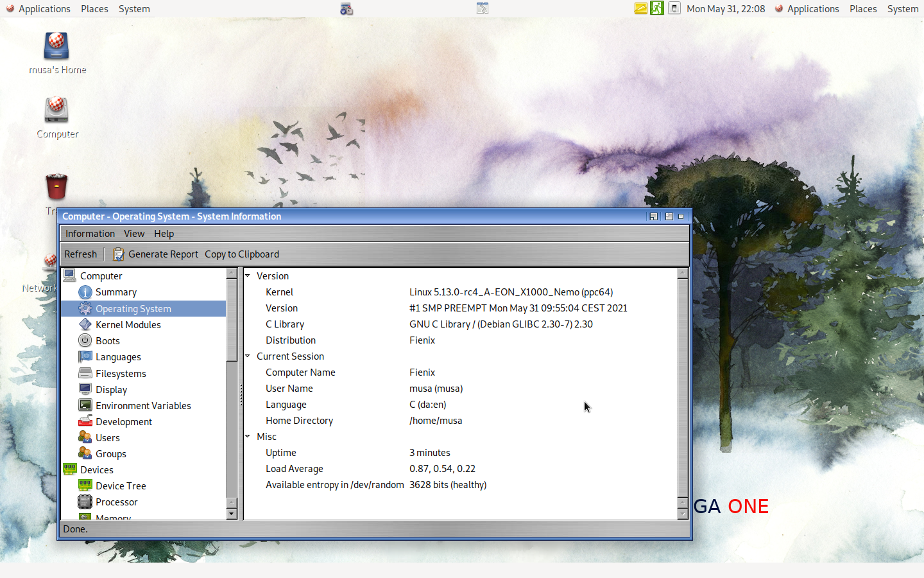Click the sidebar scrollbar down arrow
This screenshot has width=924, height=578.
(232, 514)
